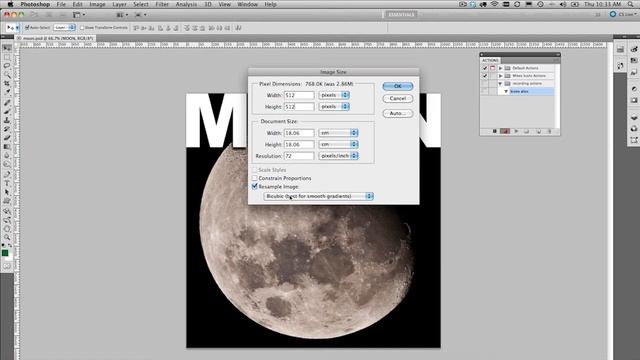
Task: Open the Filter menu
Action: click(162, 4)
